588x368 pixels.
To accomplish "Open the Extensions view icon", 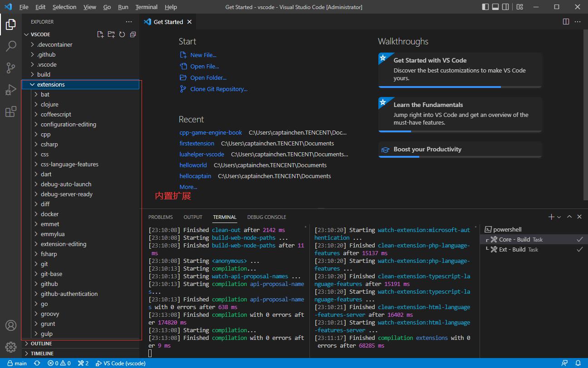I will pos(11,111).
